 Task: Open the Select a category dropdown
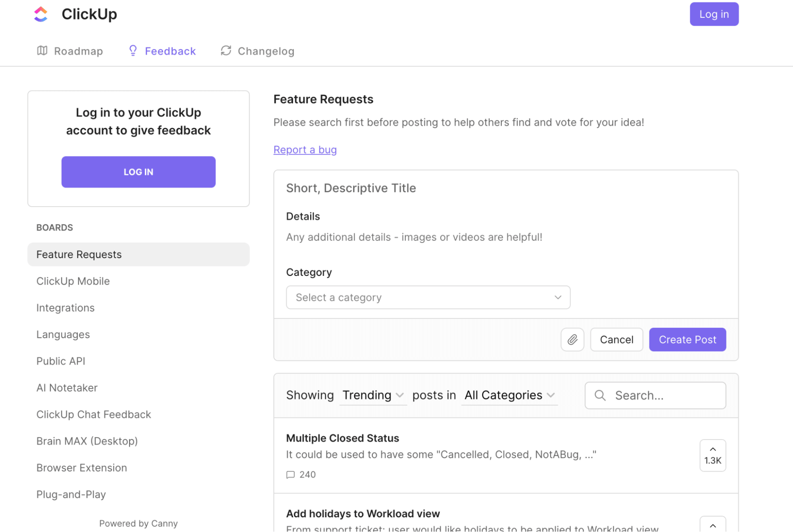point(428,297)
